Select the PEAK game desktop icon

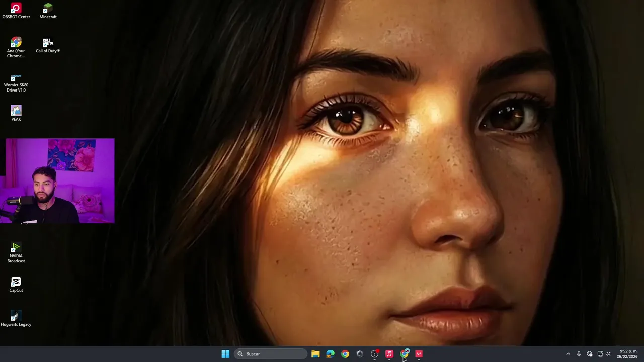(16, 113)
